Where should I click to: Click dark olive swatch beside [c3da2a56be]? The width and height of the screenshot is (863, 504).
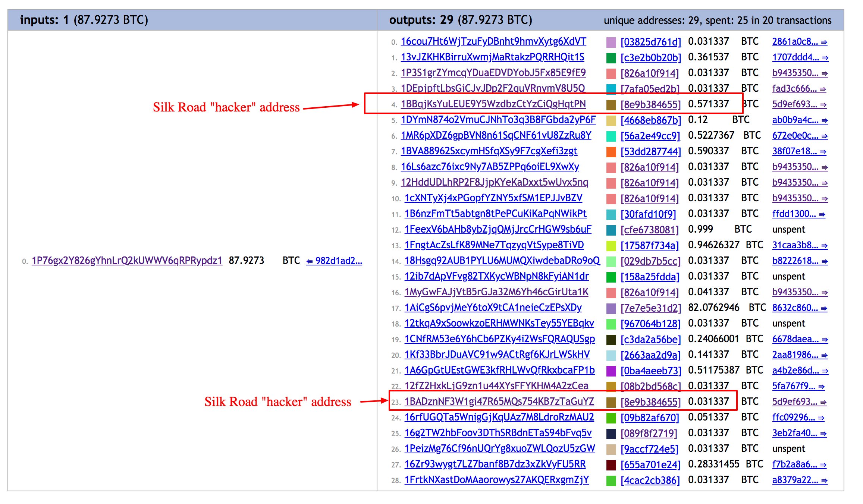click(x=611, y=340)
